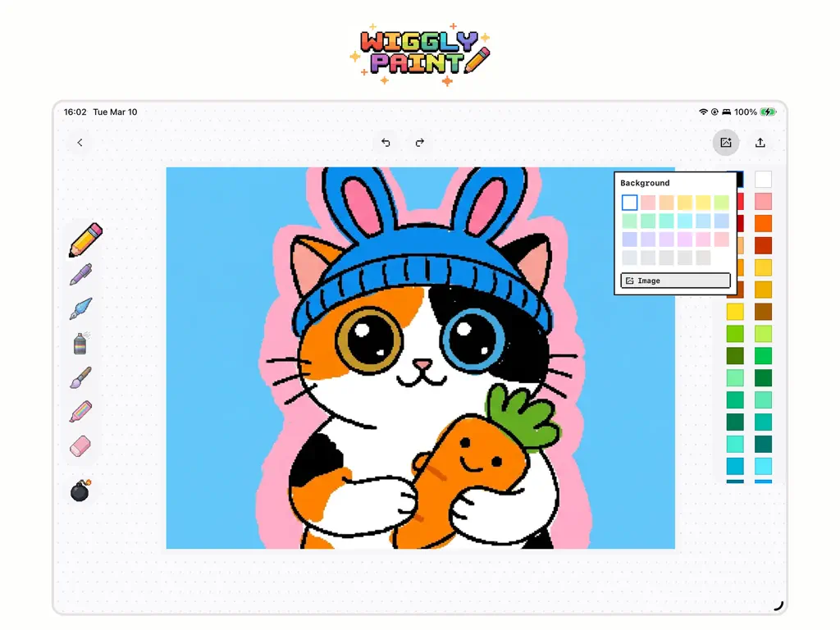Redo the last undone action
The height and width of the screenshot is (630, 840).
420,143
